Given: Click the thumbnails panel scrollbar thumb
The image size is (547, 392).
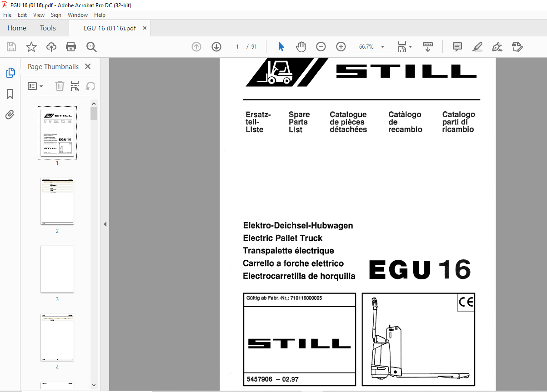Looking at the screenshot, I should 94,114.
